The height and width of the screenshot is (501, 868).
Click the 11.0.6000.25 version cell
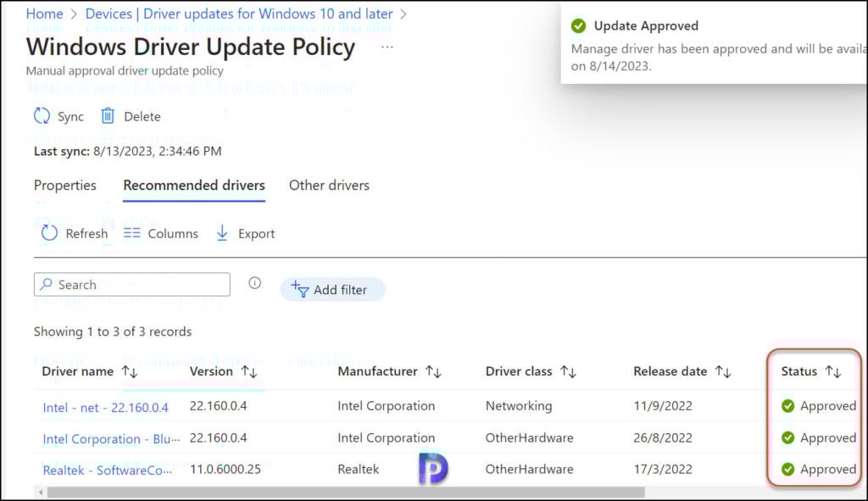pyautogui.click(x=225, y=469)
